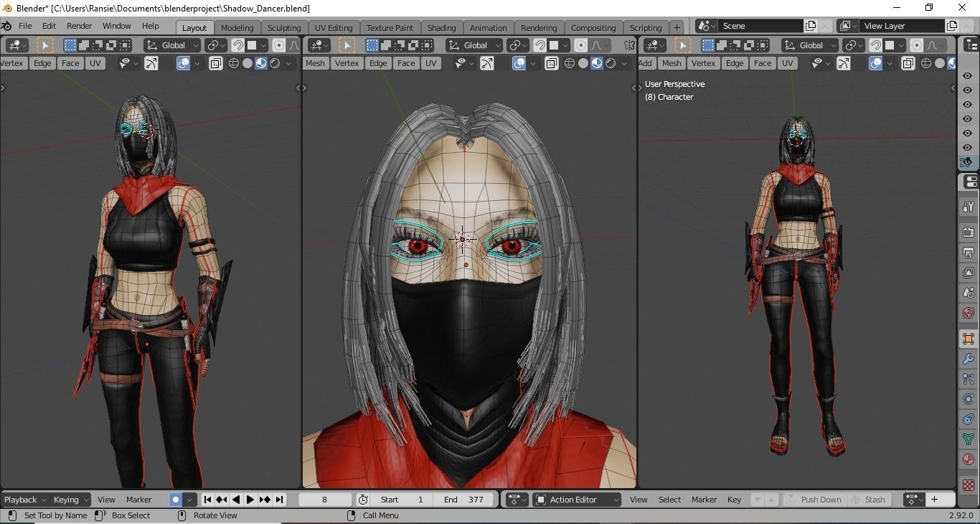
Task: Play the animation in reverse
Action: (236, 500)
